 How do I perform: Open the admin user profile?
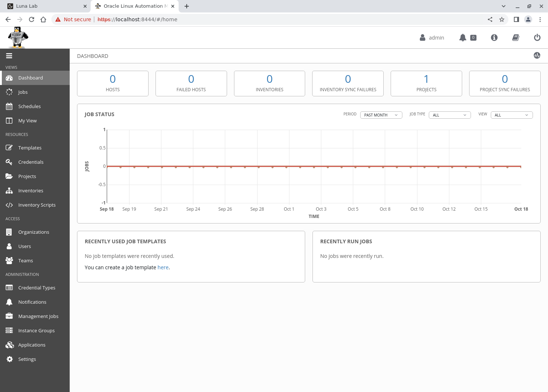432,38
